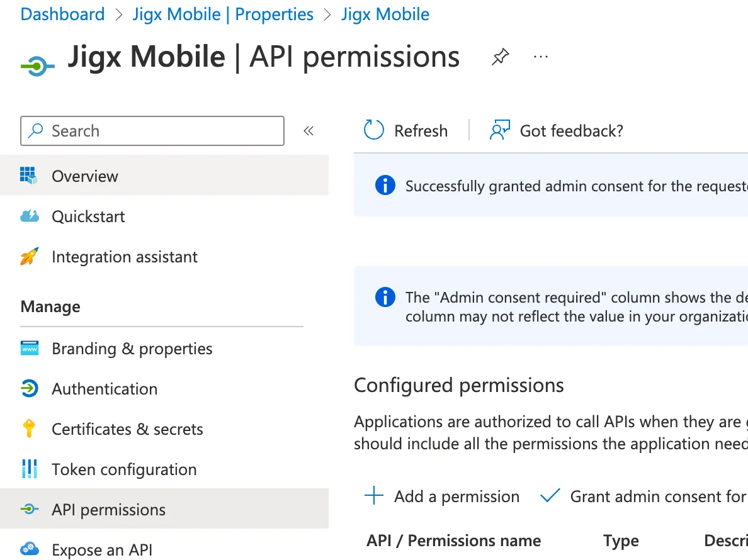Screen dimensions: 748x560
Task: Click the plus icon for adding permission
Action: pos(374,496)
